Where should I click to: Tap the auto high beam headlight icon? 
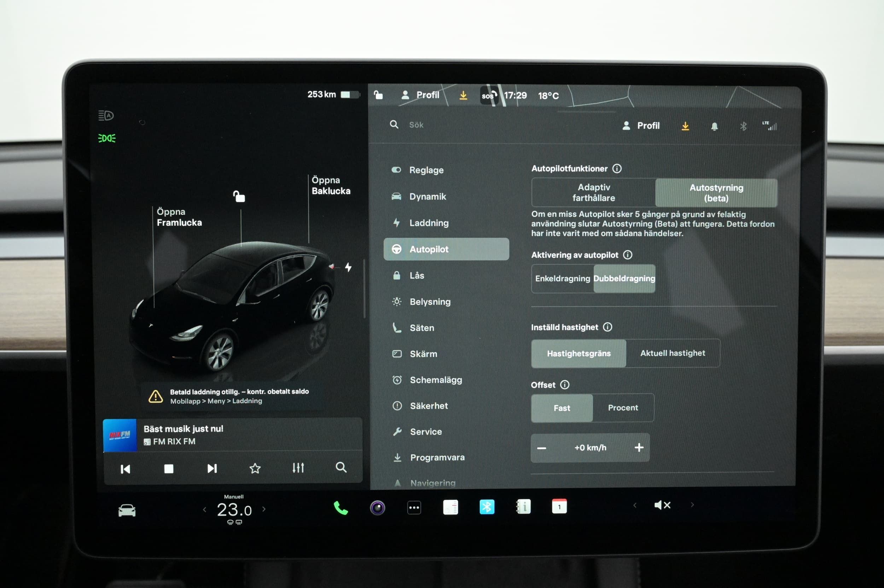pos(106,116)
